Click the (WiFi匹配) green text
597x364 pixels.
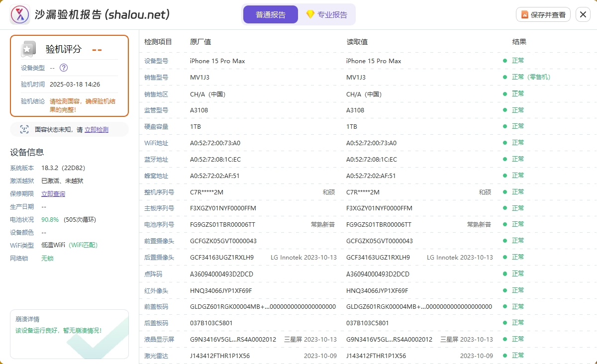pos(83,245)
